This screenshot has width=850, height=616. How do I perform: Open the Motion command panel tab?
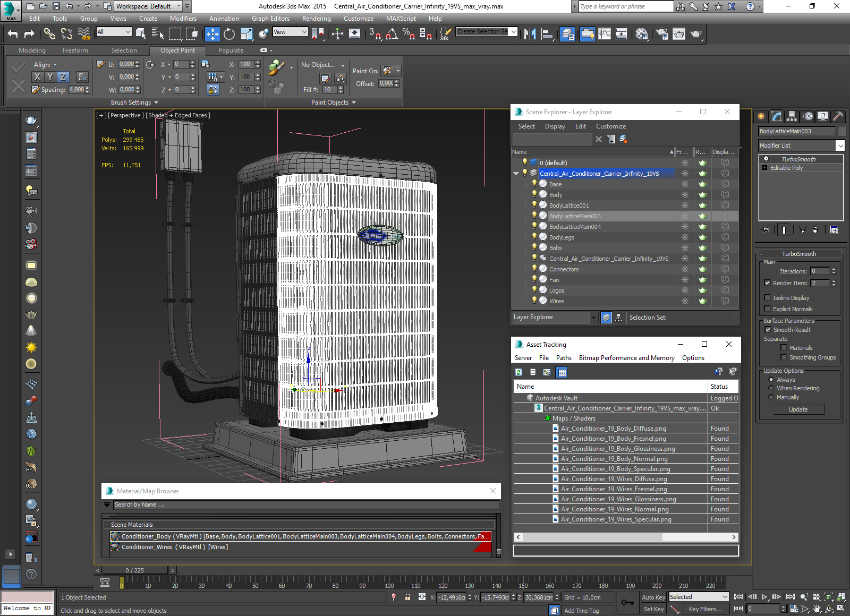click(807, 116)
